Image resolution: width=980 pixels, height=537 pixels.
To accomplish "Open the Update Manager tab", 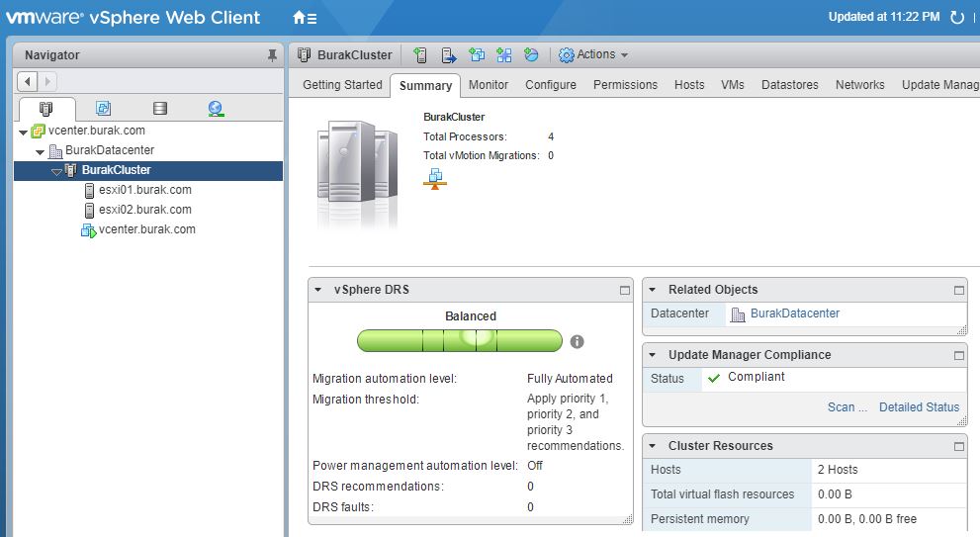I will click(x=940, y=85).
